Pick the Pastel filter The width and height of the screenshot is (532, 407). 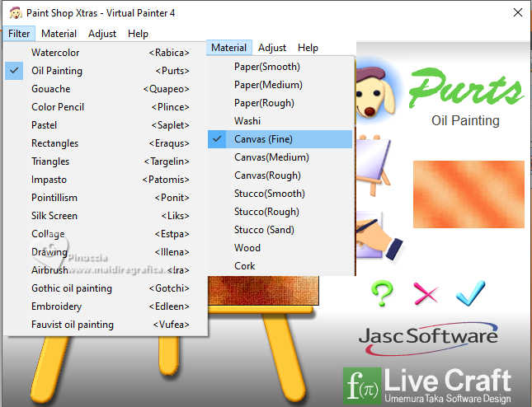click(x=106, y=125)
